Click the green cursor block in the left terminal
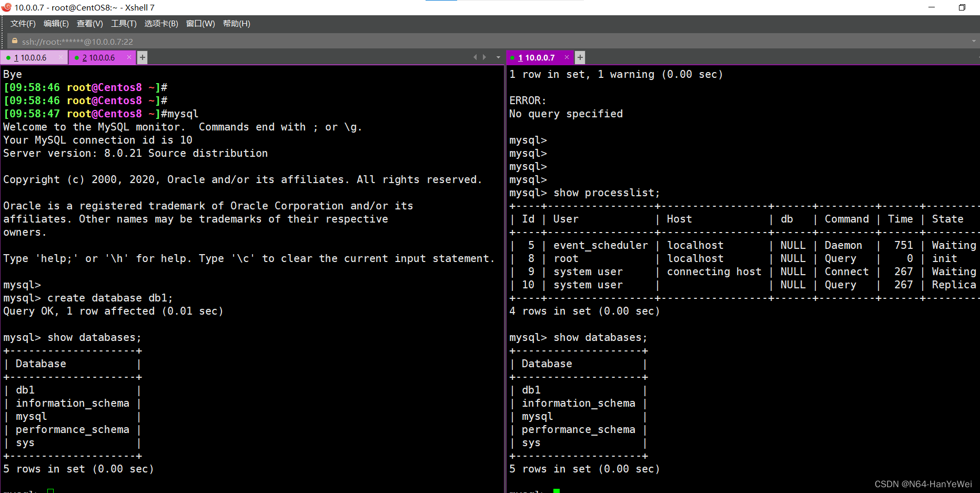The height and width of the screenshot is (493, 980). pos(50,490)
